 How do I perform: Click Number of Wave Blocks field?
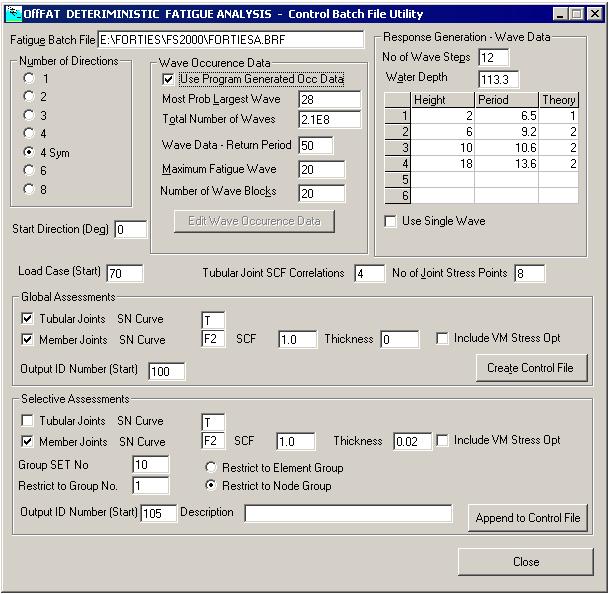322,193
